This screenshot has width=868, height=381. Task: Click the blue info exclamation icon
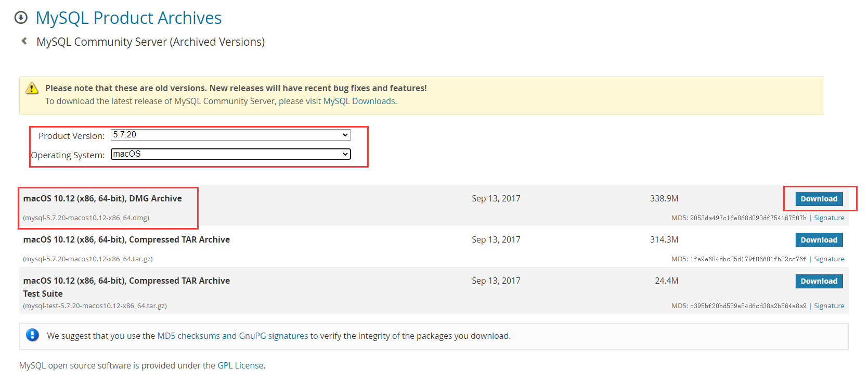point(32,335)
